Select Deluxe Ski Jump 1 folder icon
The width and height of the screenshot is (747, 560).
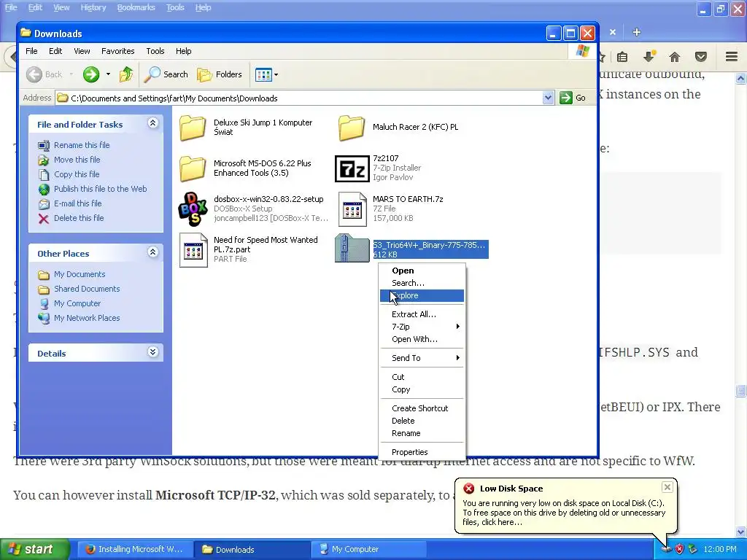tap(193, 128)
